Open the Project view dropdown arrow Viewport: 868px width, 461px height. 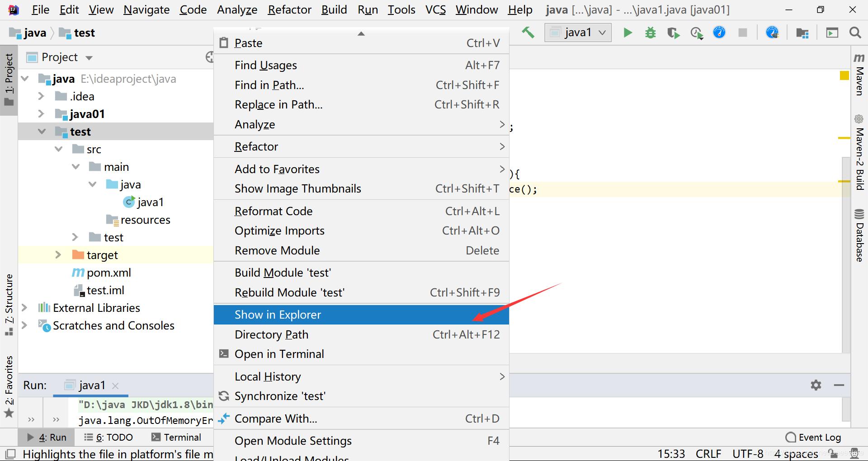click(x=89, y=58)
